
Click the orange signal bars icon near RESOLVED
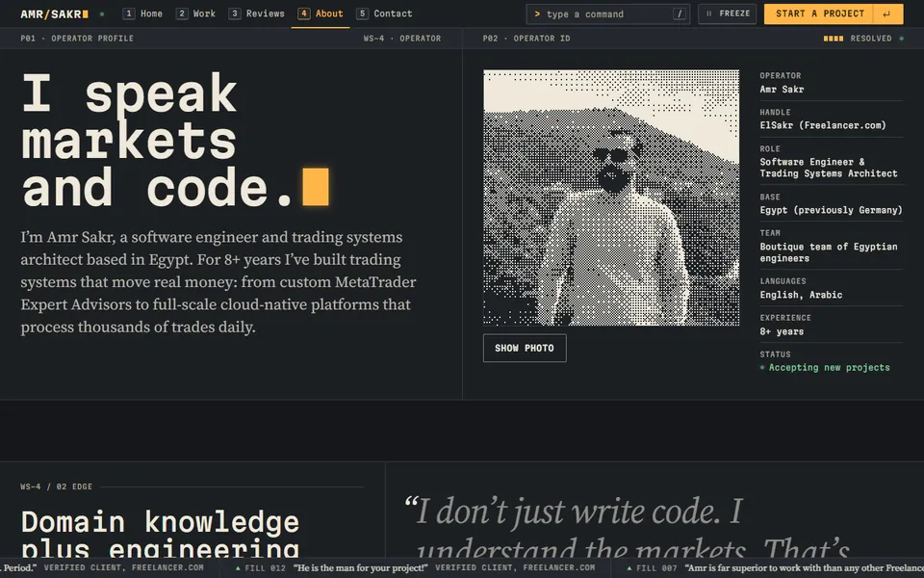(x=834, y=39)
